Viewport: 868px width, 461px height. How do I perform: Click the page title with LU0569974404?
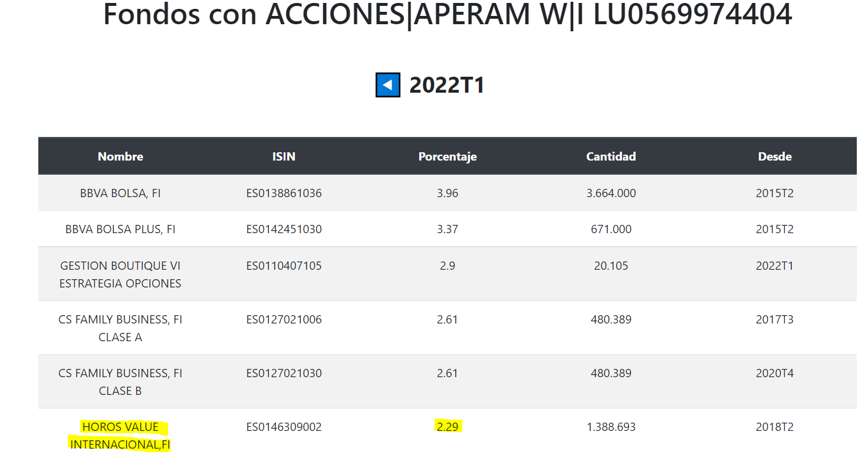point(448,14)
